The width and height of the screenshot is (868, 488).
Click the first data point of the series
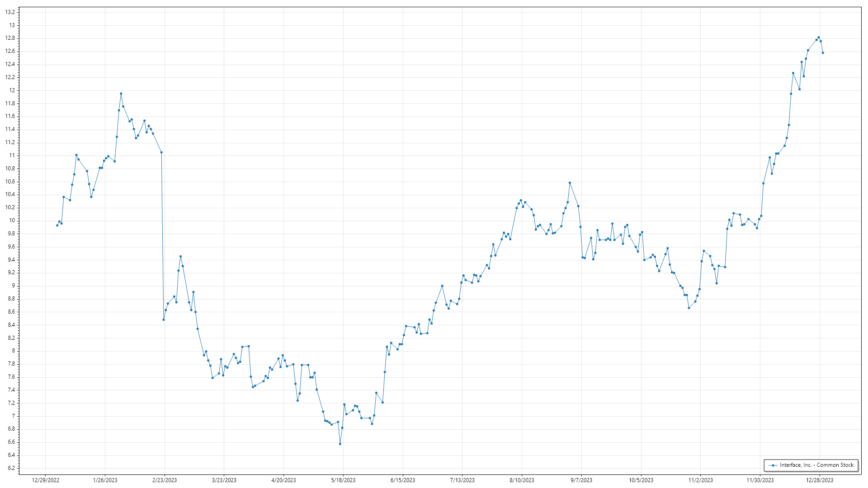click(x=57, y=225)
